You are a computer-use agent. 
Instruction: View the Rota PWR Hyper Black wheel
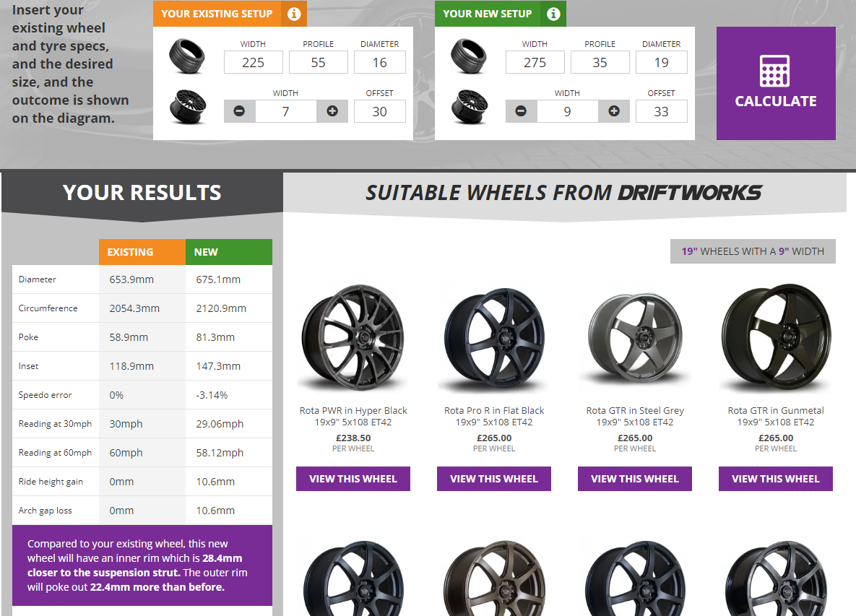[353, 479]
